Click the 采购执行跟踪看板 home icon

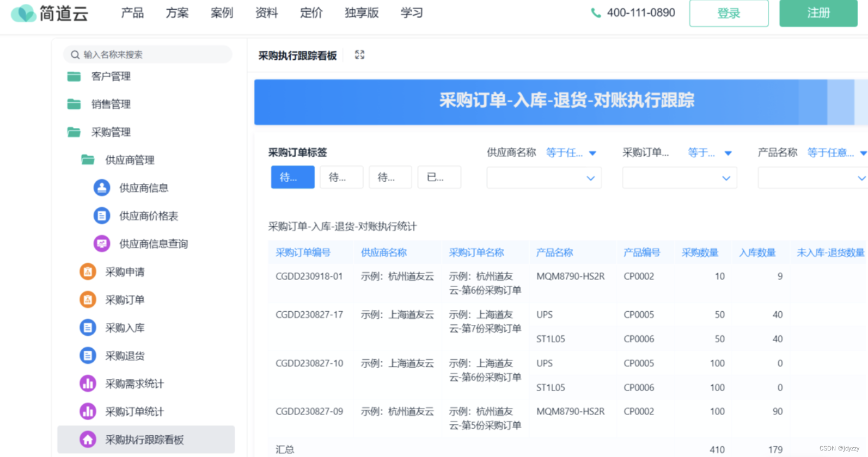point(88,440)
